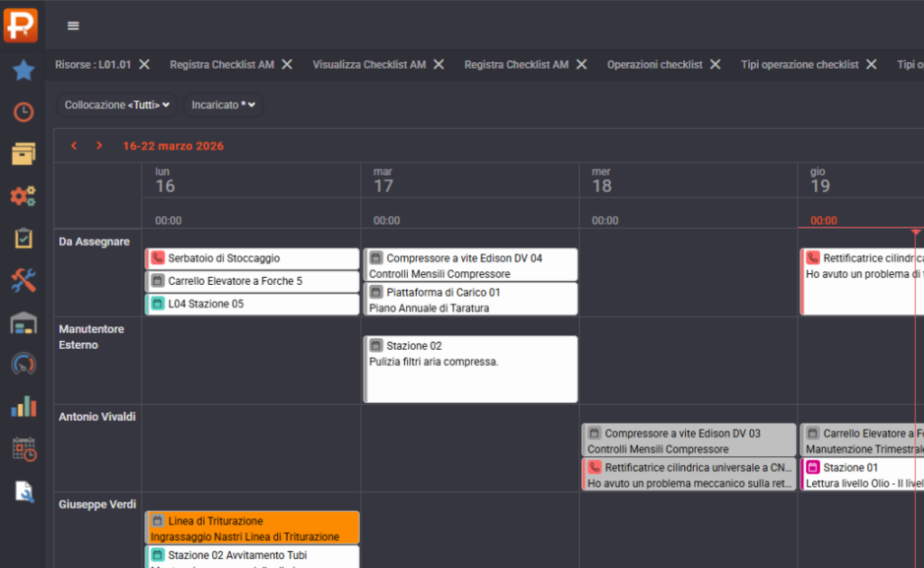
Task: Open Antonio Vivaldi's Rettificatrice cilindrica universale event
Action: point(688,474)
